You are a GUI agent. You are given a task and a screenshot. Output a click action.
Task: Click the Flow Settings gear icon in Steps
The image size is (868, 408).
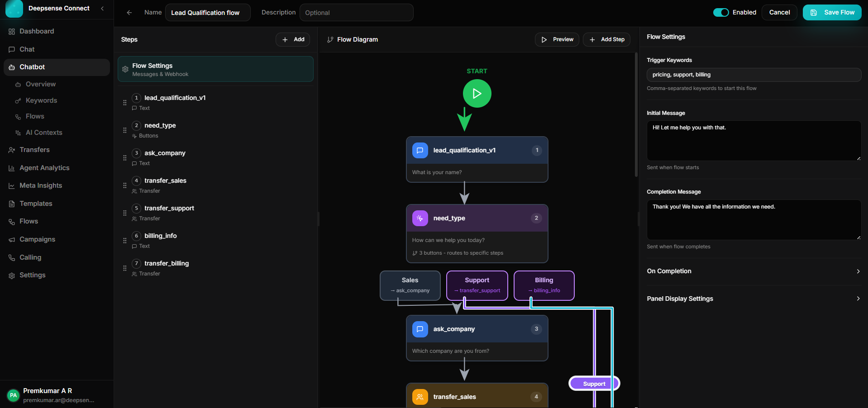125,69
